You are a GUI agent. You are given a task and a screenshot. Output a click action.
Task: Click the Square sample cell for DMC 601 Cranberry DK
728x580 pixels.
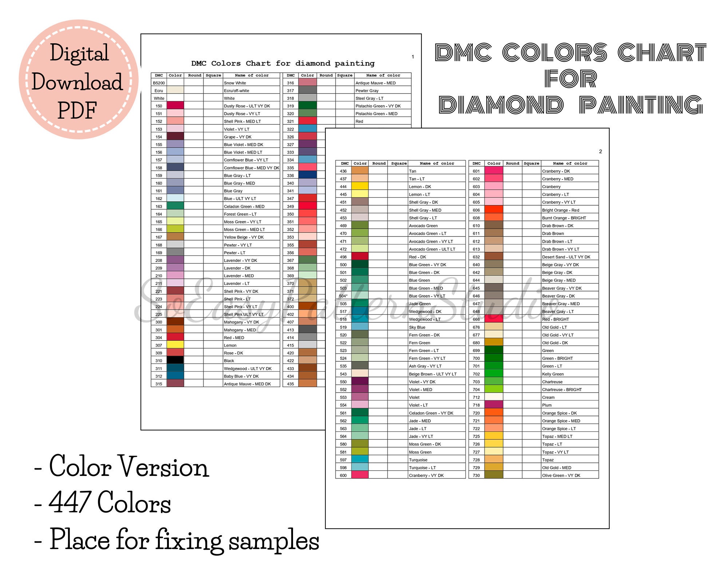[529, 172]
